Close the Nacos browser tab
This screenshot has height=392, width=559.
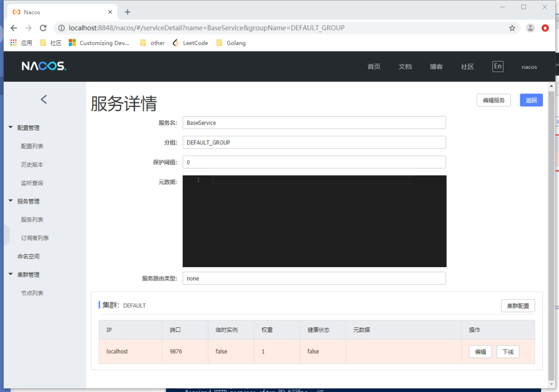click(x=110, y=12)
